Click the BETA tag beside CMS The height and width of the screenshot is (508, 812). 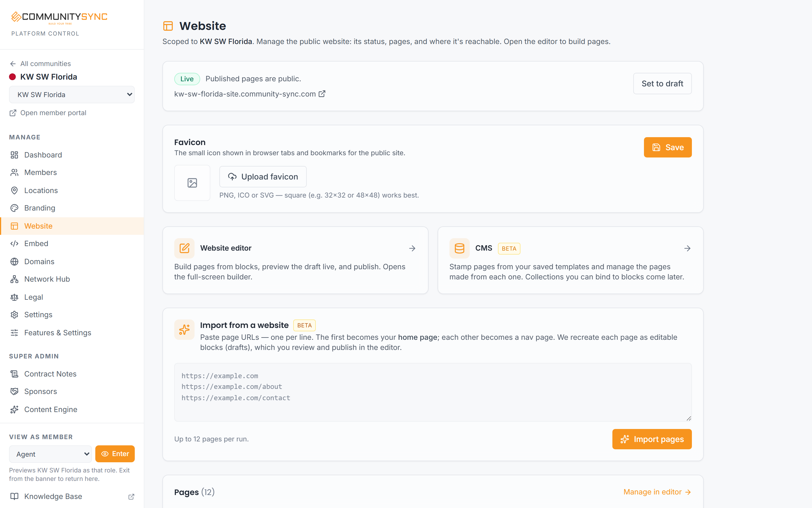click(x=509, y=249)
